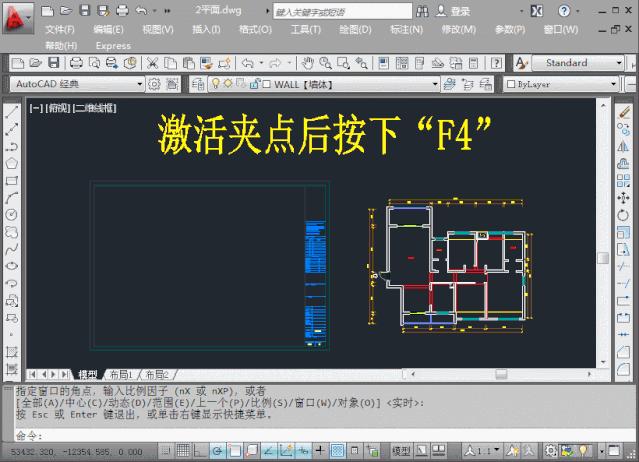Click the [俯视] view control label
The width and height of the screenshot is (639, 462).
click(57, 108)
